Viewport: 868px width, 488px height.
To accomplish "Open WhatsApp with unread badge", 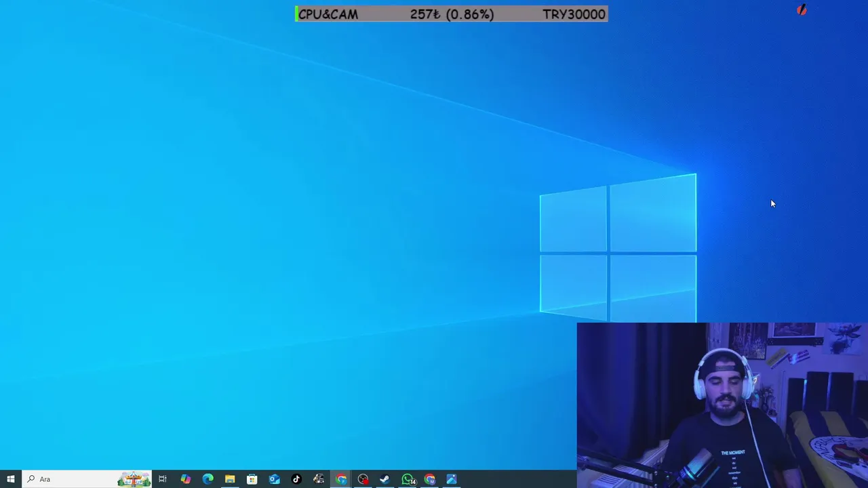I will [408, 479].
